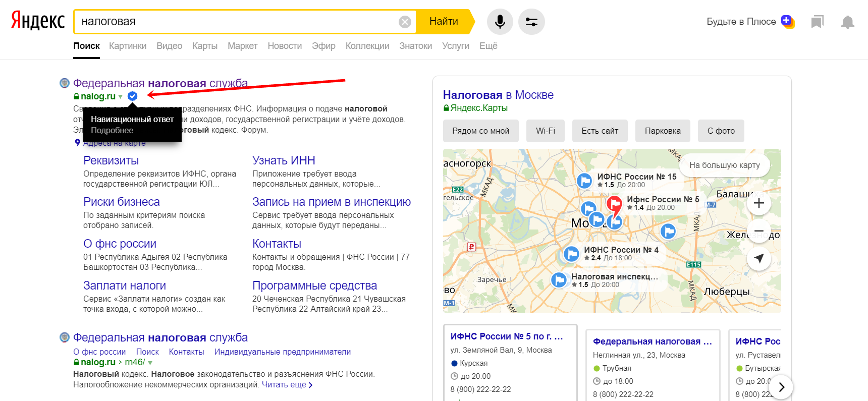Open the notifications bell
This screenshot has width=868, height=401.
pyautogui.click(x=848, y=22)
